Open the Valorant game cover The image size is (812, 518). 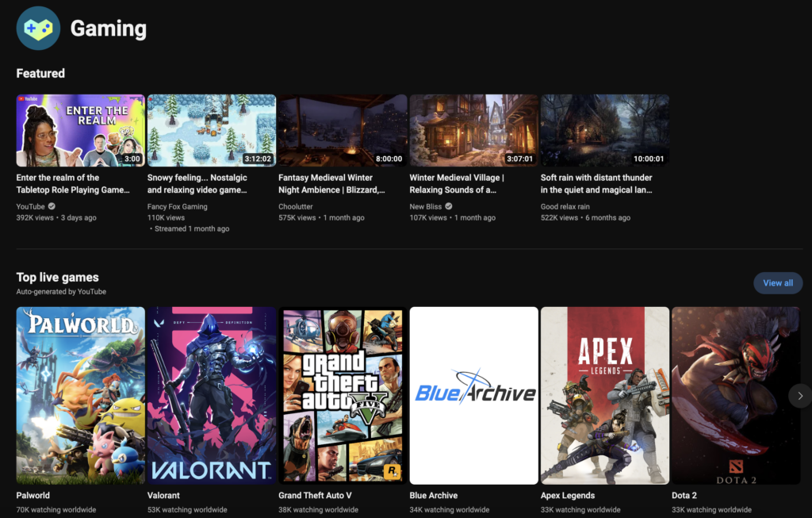212,396
